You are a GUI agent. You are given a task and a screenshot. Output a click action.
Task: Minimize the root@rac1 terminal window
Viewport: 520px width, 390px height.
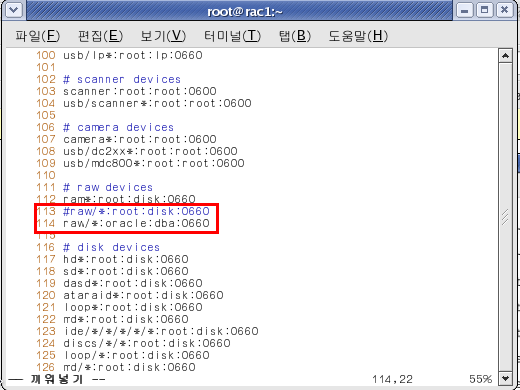click(x=464, y=10)
